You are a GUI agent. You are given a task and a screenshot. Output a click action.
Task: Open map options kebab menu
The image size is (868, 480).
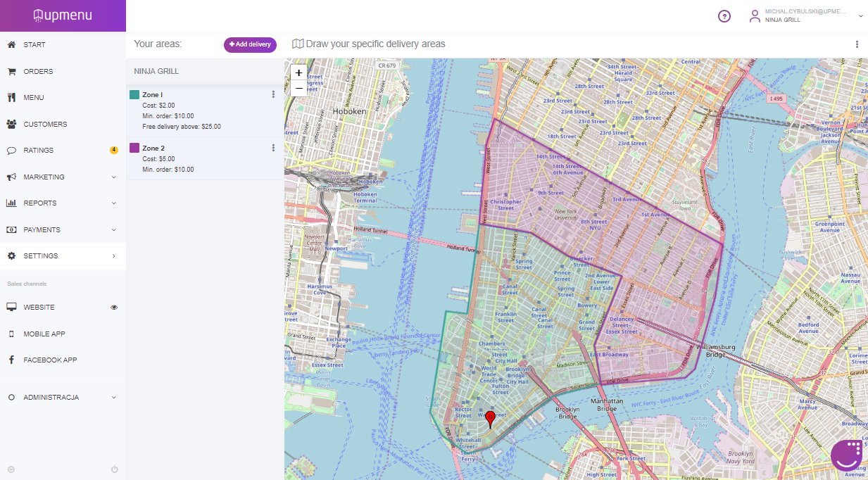857,44
